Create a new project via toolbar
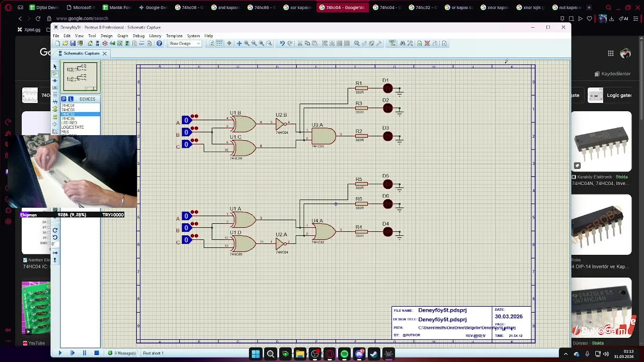 tap(58, 43)
